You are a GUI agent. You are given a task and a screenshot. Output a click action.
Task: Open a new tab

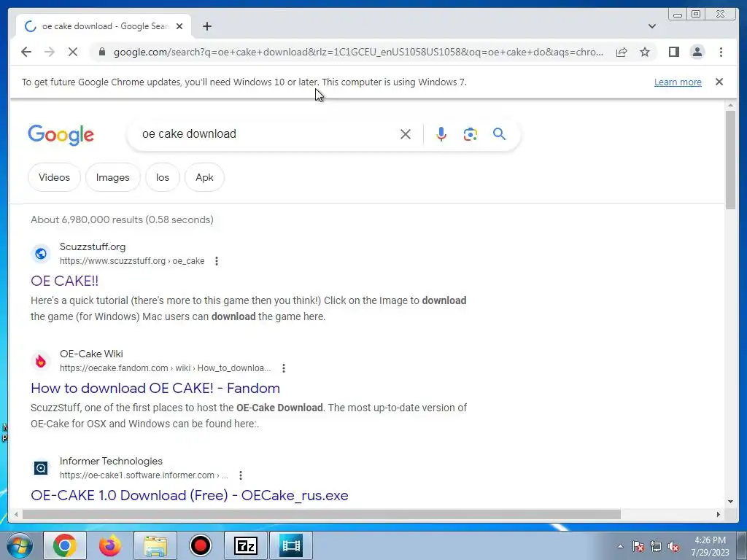(x=206, y=26)
